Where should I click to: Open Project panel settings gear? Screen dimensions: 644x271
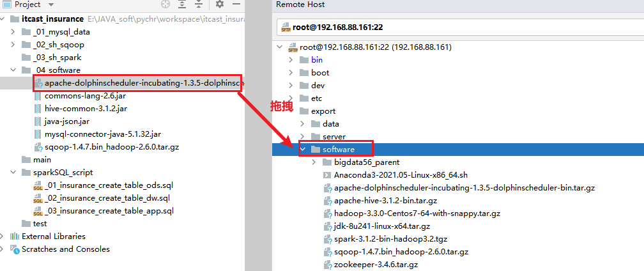tap(220, 4)
